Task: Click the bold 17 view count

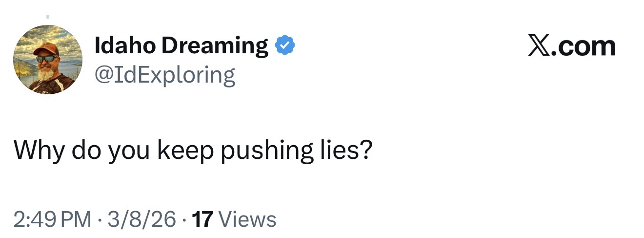Action: (x=203, y=219)
